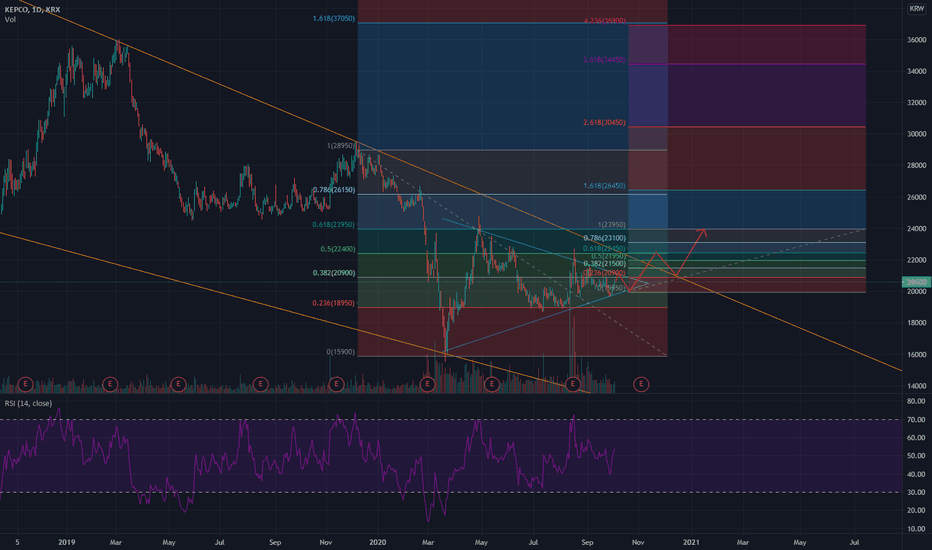Click the 5 label on the time axis
Viewport: 932px width, 550px height.
(17, 542)
